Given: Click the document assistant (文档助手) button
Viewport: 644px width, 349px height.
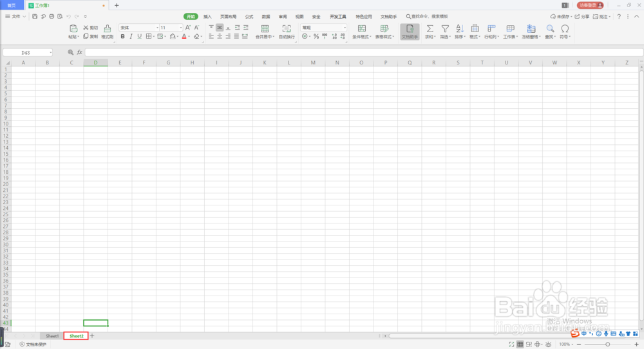Looking at the screenshot, I should pos(410,32).
